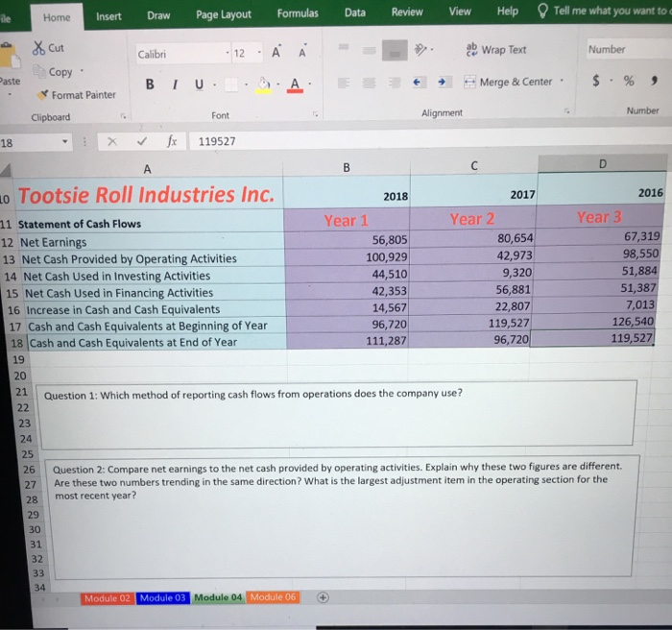Open the Font Color dropdown arrow
Image resolution: width=672 pixels, height=630 pixels.
tap(309, 84)
